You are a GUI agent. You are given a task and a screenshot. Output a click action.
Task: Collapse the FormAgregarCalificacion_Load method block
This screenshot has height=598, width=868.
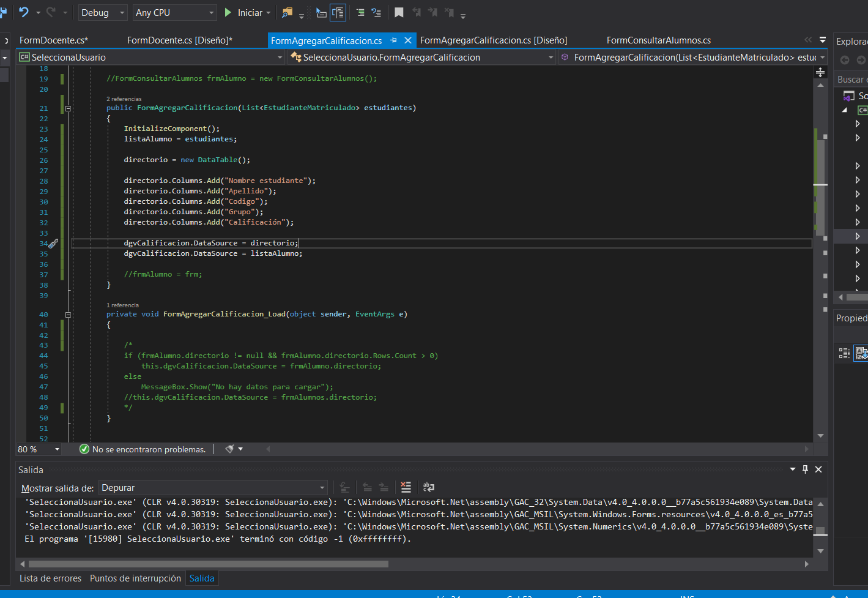(x=68, y=315)
